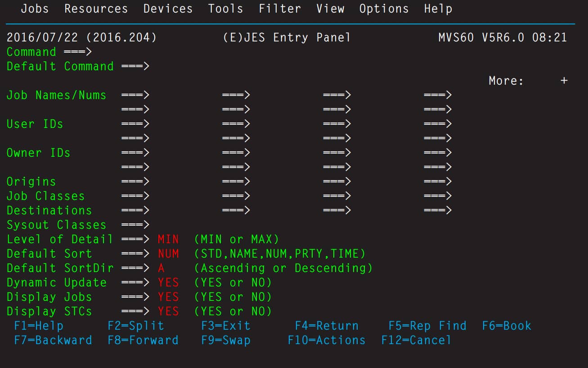The width and height of the screenshot is (588, 368).
Task: Click F7=Backward function key
Action: (x=53, y=340)
